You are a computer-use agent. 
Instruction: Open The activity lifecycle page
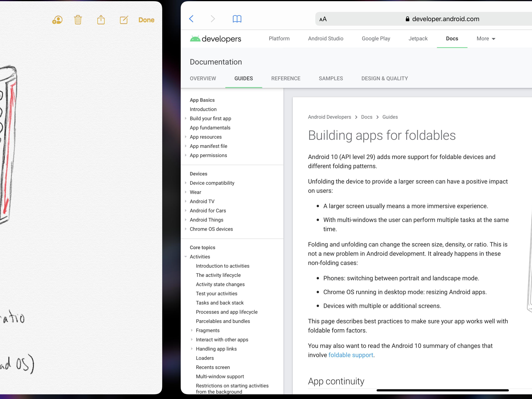click(218, 275)
